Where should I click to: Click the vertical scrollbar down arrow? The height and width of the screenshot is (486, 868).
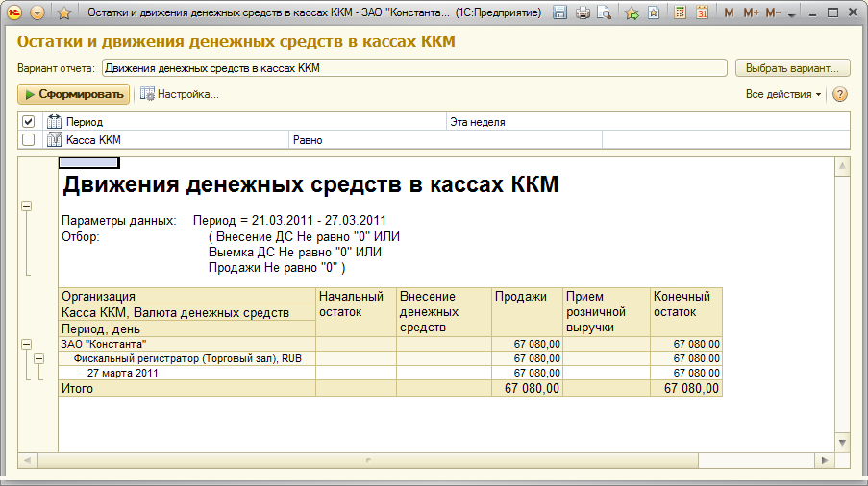[x=843, y=443]
